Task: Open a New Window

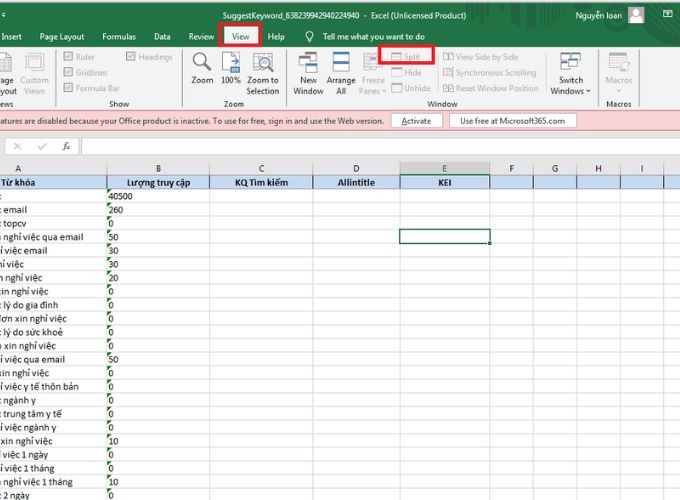Action: (x=308, y=74)
